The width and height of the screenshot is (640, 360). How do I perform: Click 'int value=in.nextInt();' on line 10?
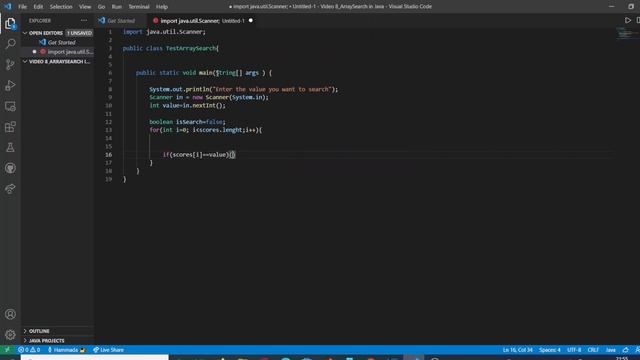coord(187,105)
